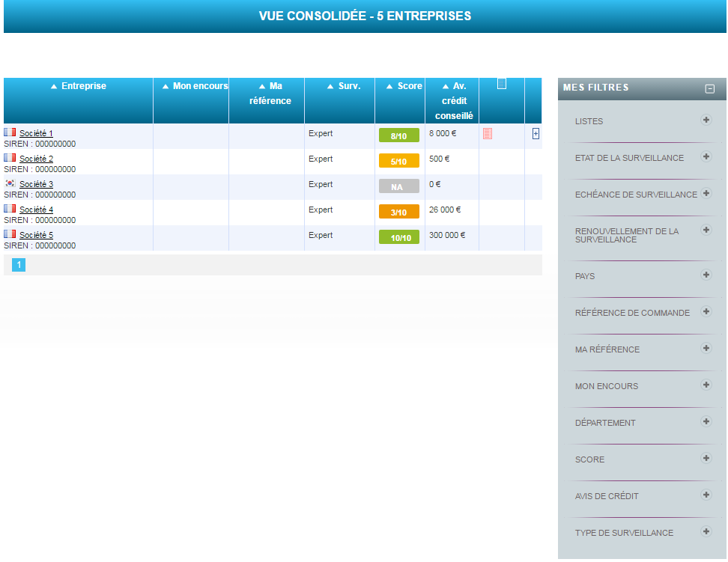Click the plus icon for Type de surveillance
This screenshot has height=562, width=728.
click(x=706, y=532)
